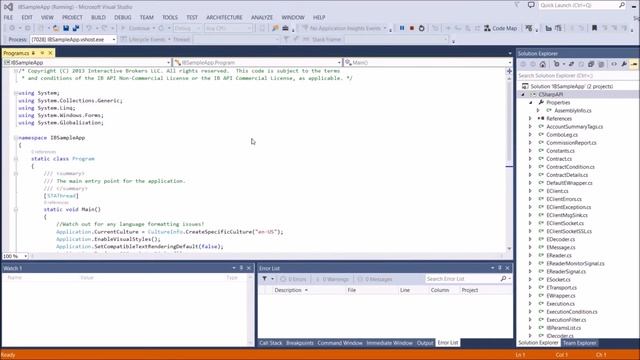Viewport: 640px width, 360px height.
Task: Toggle the 0 Messages filter button
Action: coord(375,279)
